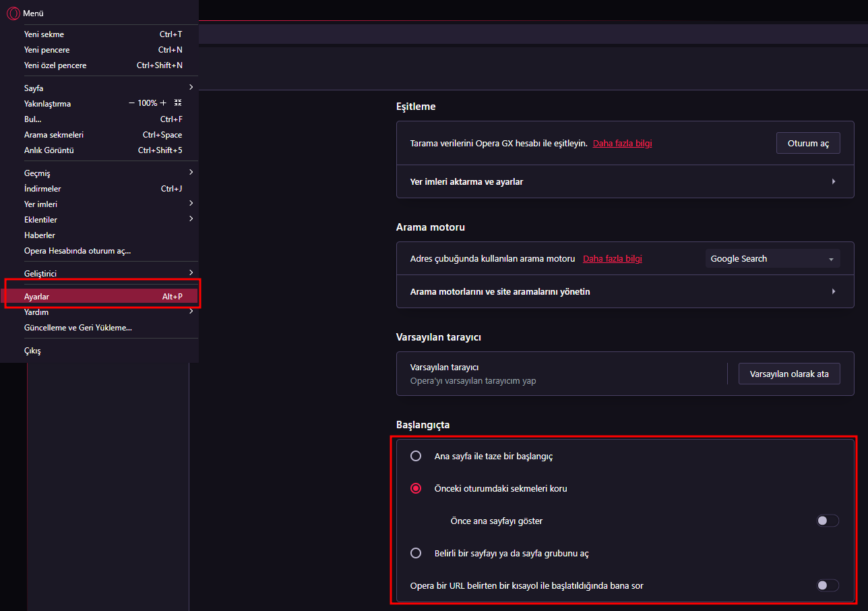Click the 'Oturum aç' button

pyautogui.click(x=808, y=143)
